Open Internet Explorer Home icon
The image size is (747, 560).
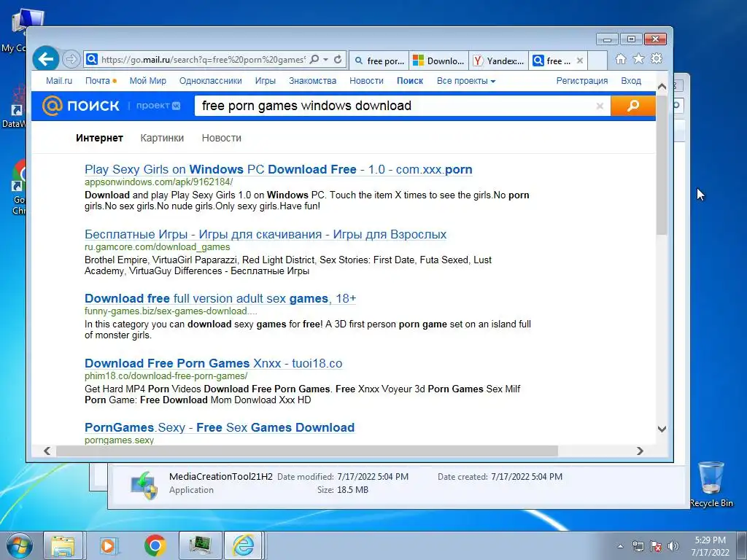[620, 59]
